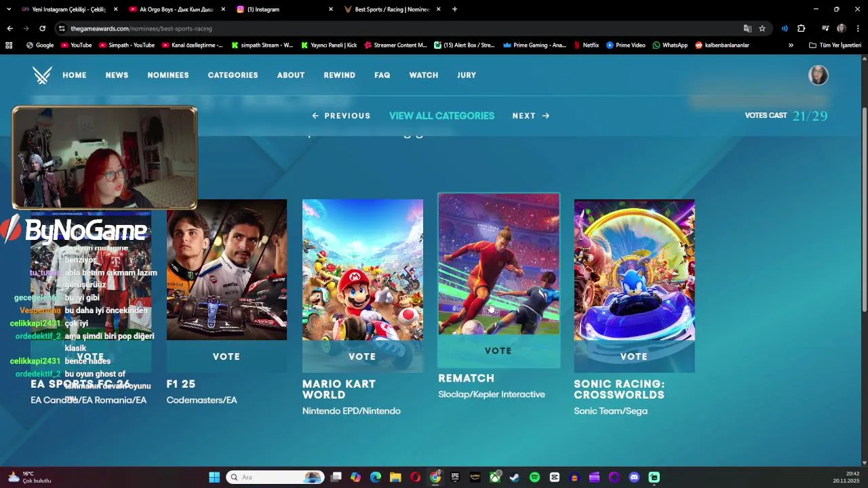Click the blue sound-wave extension icon

[x=785, y=28]
